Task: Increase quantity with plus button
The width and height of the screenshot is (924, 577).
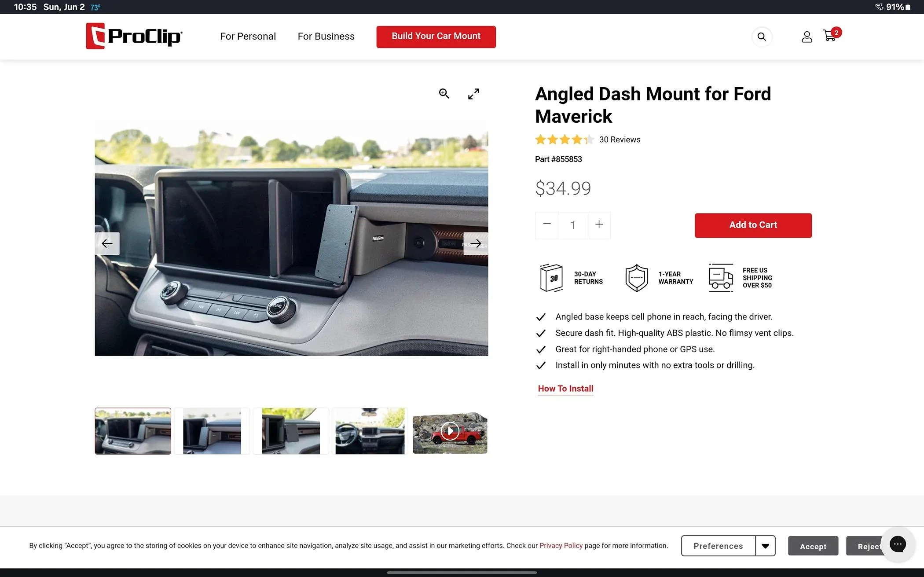Action: tap(599, 225)
